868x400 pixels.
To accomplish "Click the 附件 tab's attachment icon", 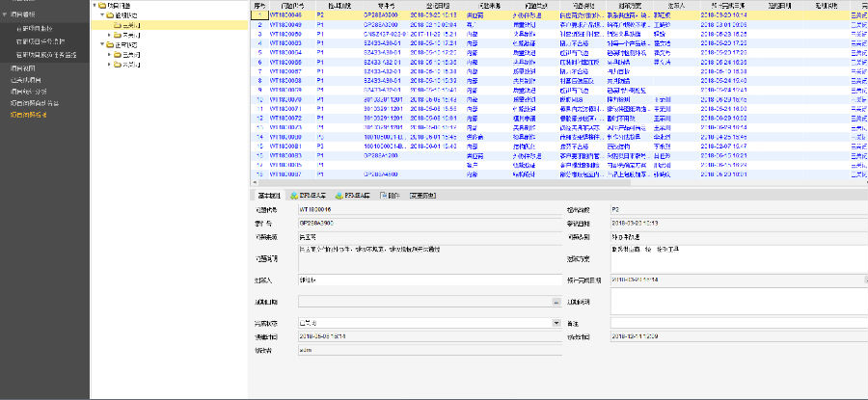I will (381, 196).
